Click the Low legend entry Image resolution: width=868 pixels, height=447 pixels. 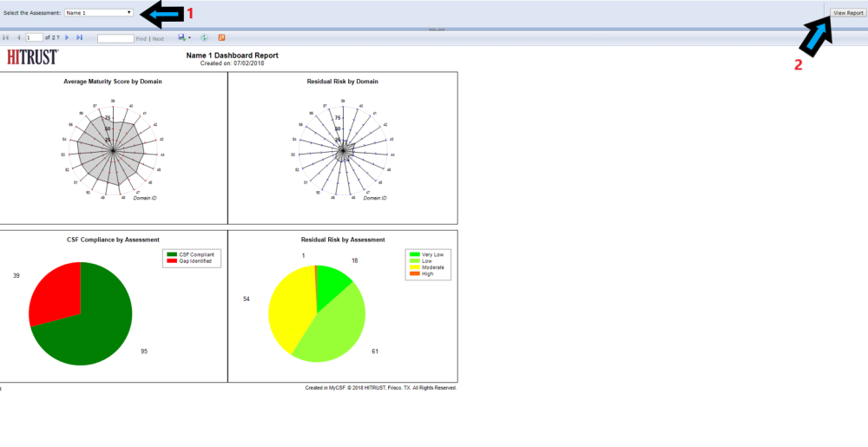coord(421,260)
